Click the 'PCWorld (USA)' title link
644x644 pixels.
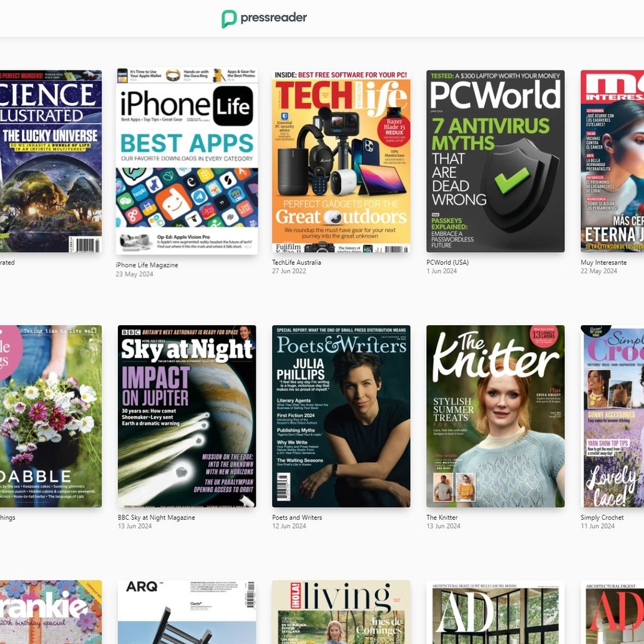(x=447, y=262)
